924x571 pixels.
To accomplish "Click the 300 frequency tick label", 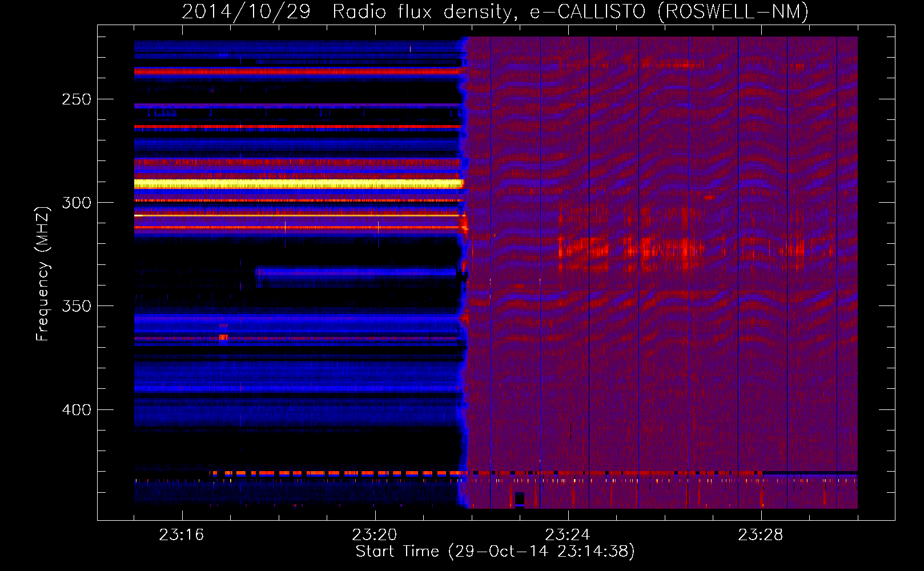I will point(77,203).
